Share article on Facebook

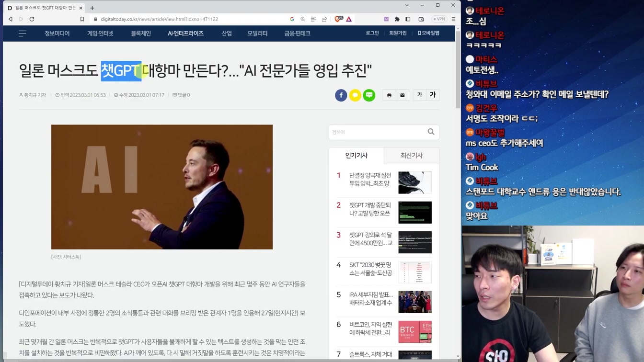click(x=341, y=95)
